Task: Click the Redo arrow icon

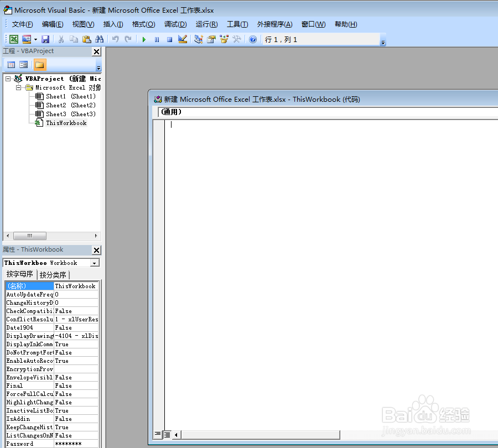Action: click(128, 39)
